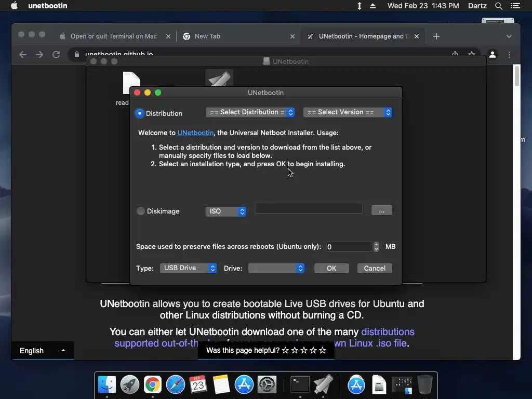Open Notes from the Dock
532x399 pixels.
[221, 384]
